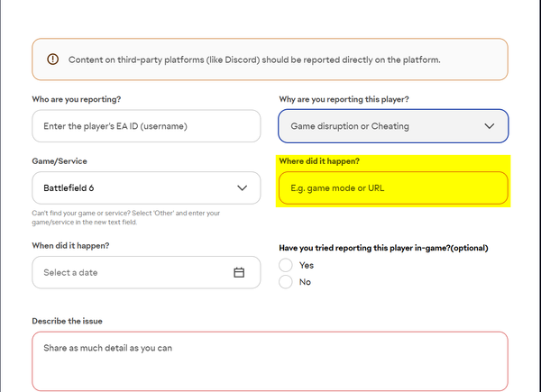Click the chevron beside Game disruption or Cheating
This screenshot has width=541, height=392.
pyautogui.click(x=490, y=126)
